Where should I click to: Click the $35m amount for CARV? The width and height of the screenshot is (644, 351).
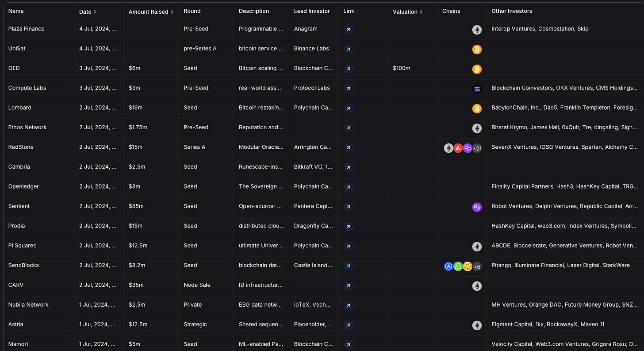136,285
